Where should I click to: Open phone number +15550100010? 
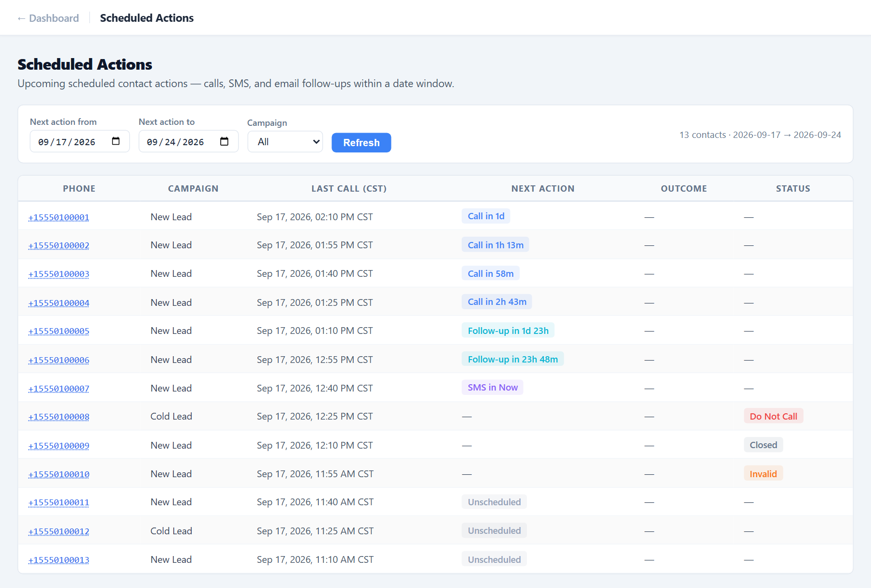coord(59,474)
